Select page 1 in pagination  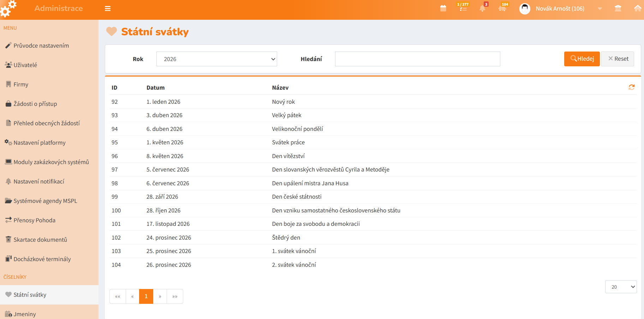point(146,296)
